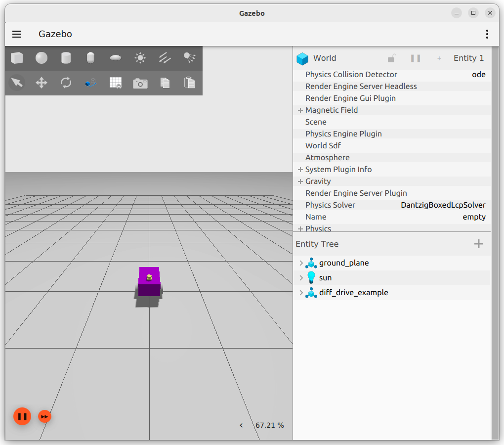Click the Render Engine Server Headless row

click(x=392, y=87)
